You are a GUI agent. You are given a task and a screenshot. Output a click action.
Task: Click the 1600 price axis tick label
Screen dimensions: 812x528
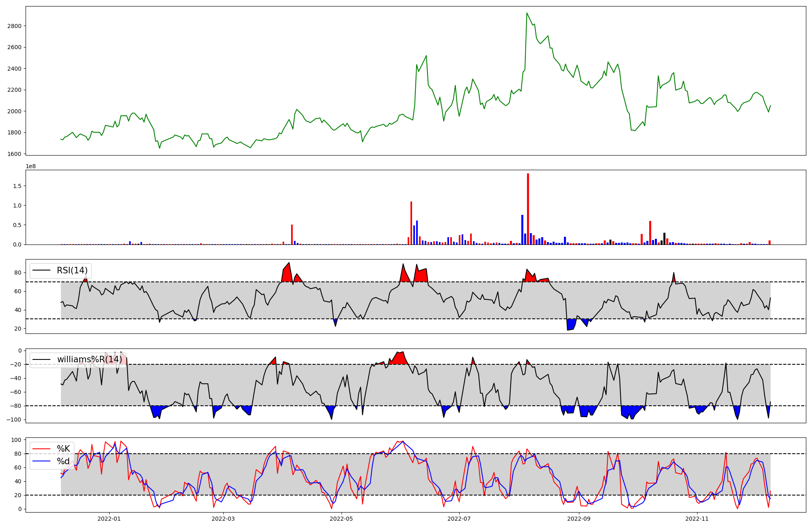click(x=15, y=154)
